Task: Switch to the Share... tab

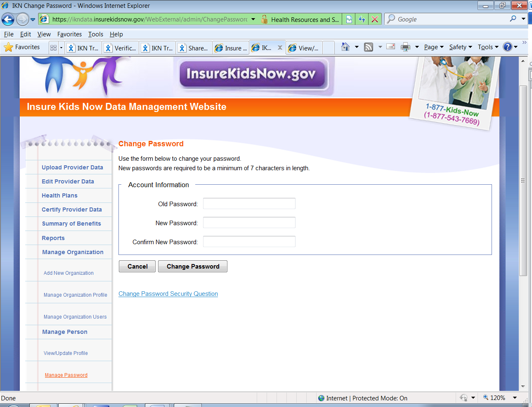Action: [194, 48]
